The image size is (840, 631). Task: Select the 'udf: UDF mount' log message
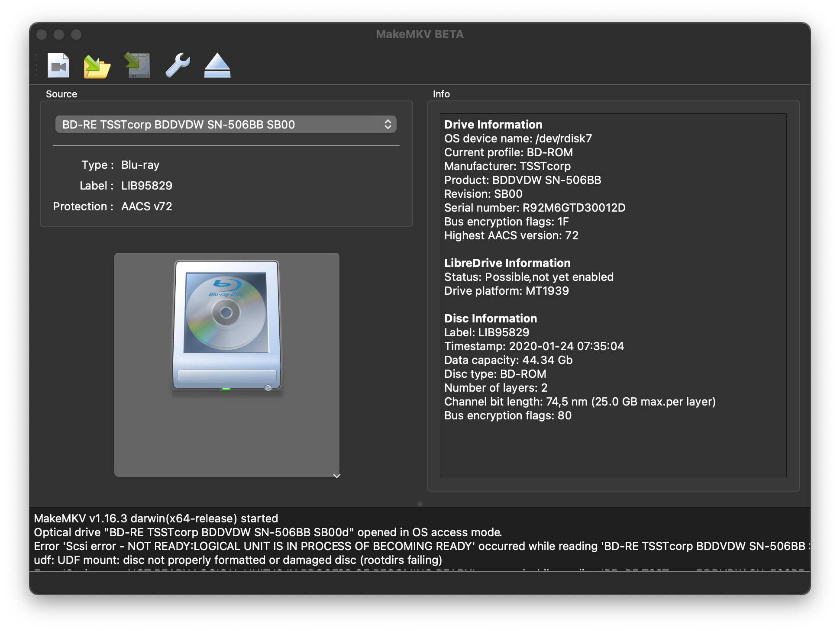pyautogui.click(x=238, y=560)
